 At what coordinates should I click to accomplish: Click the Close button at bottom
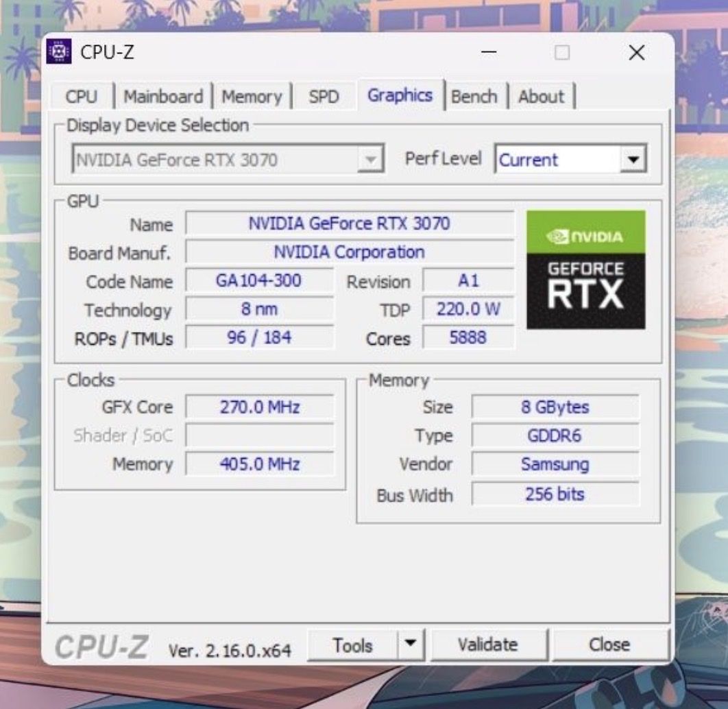click(x=609, y=645)
